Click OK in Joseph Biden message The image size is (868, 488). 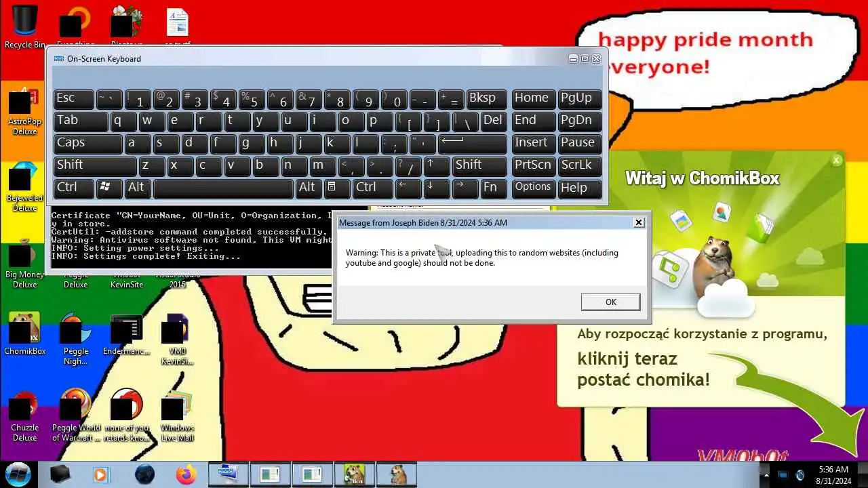[x=610, y=302]
